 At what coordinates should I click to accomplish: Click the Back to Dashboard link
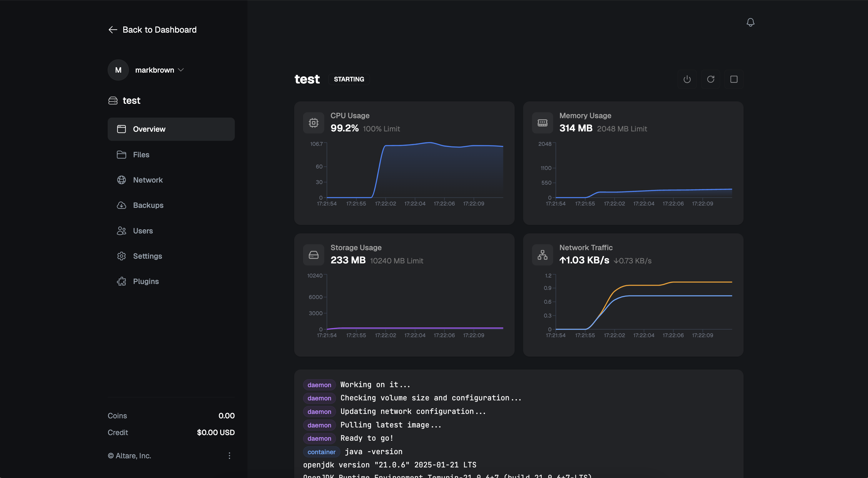tap(159, 30)
